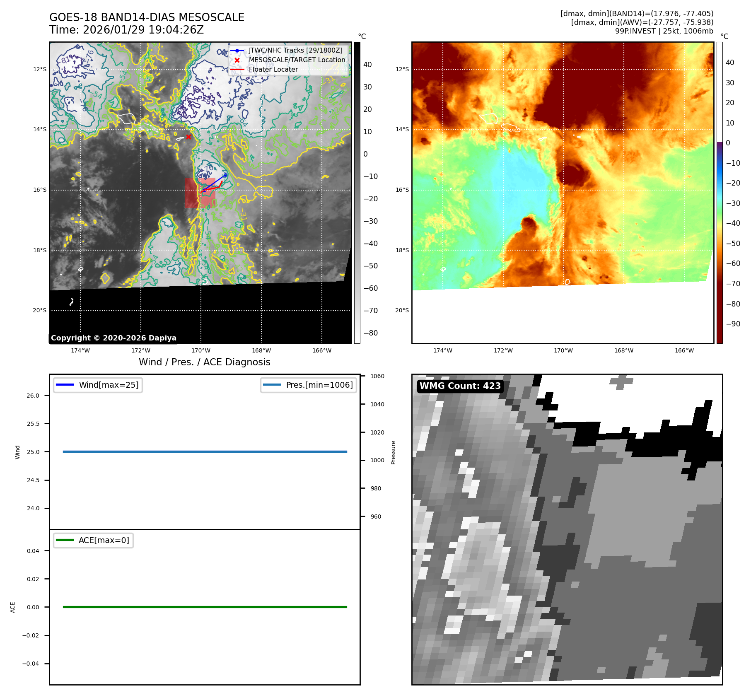Click the red X icon in the map legend
This screenshot has width=751, height=700.
(x=237, y=60)
